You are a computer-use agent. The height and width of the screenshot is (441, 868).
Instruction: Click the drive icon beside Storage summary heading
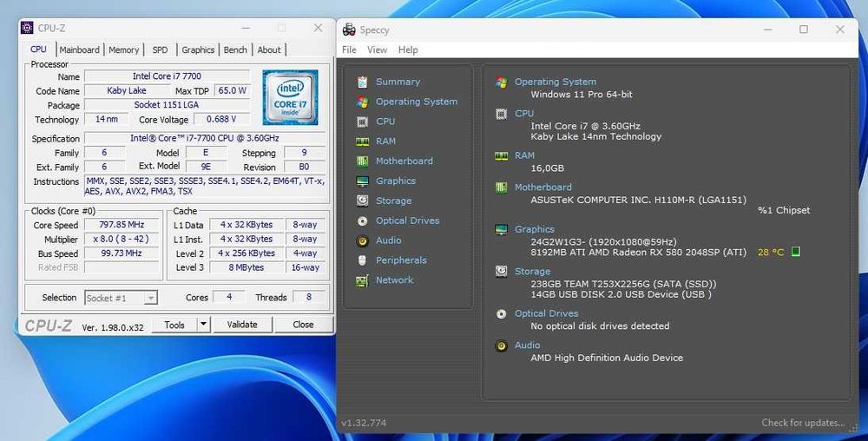(x=502, y=272)
